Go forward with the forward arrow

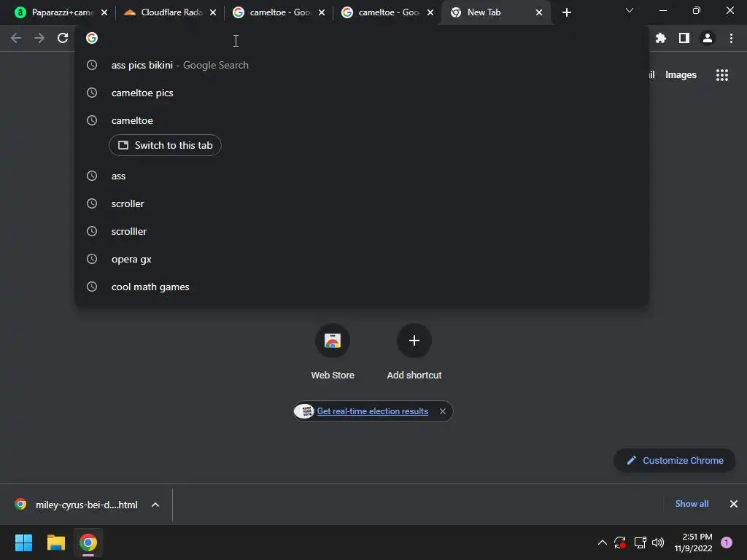point(39,38)
